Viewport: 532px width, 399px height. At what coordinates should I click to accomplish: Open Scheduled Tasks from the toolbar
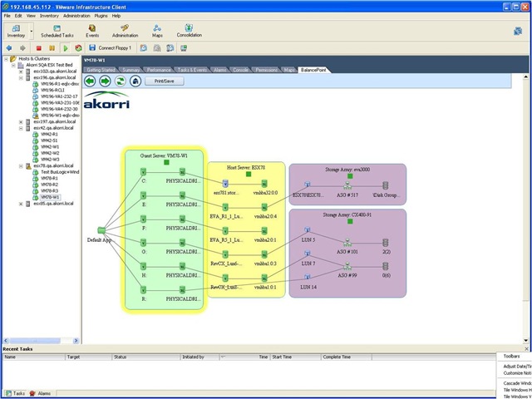tap(57, 31)
